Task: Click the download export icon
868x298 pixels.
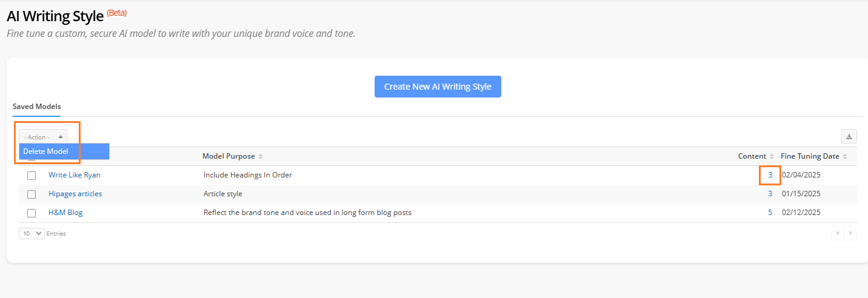Action: (x=849, y=136)
